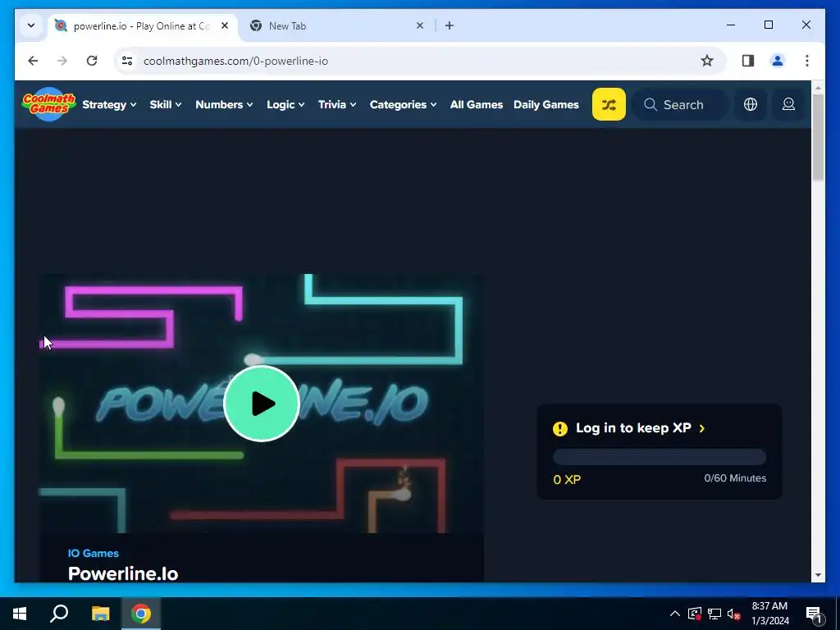Click the Coolmath Games logo
The width and height of the screenshot is (840, 630).
coord(48,104)
